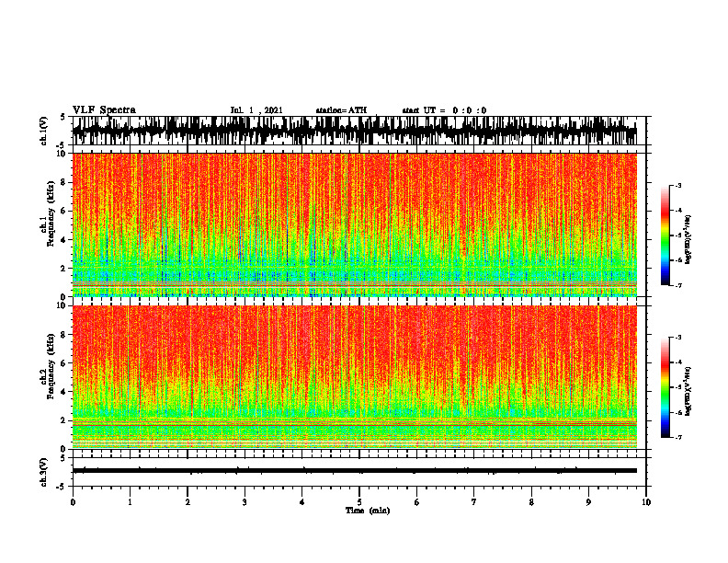Viewport: 728px width, 563px height.
Task: Click the "6" kHz tick on ch.1 frequency axis
Action: click(64, 212)
